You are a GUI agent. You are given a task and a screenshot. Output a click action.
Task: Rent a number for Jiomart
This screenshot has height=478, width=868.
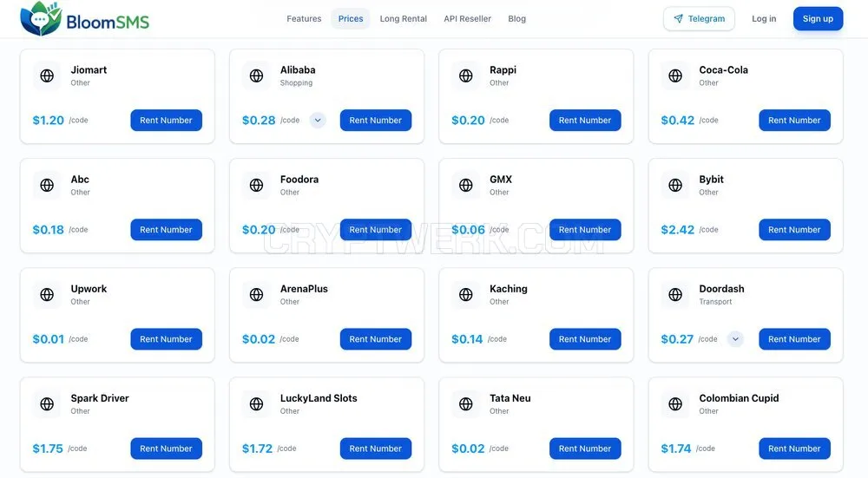[x=166, y=120]
